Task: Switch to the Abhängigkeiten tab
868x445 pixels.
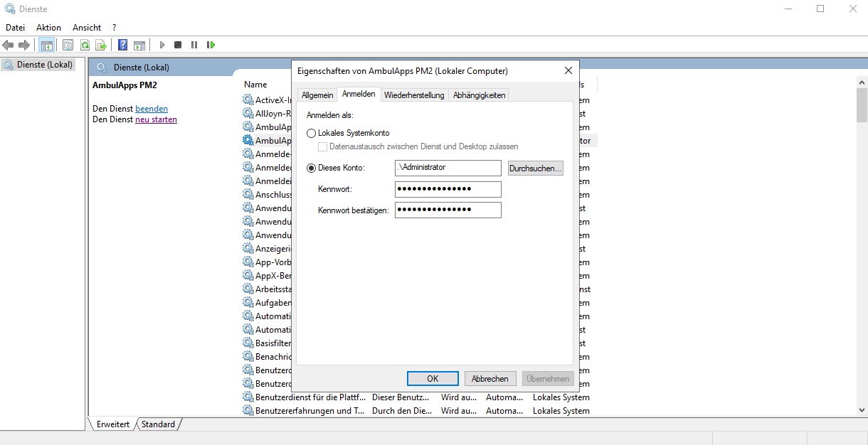Action: [x=479, y=95]
